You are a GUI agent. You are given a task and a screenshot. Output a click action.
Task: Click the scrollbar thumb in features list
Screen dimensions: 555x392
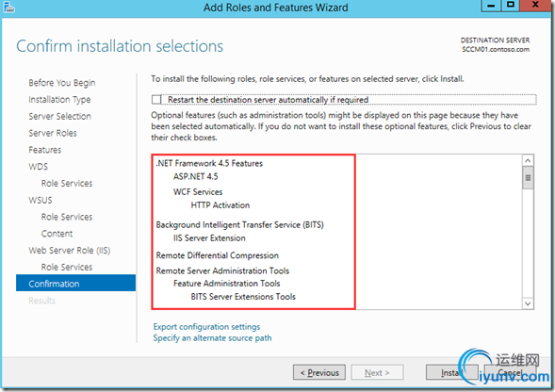(528, 178)
